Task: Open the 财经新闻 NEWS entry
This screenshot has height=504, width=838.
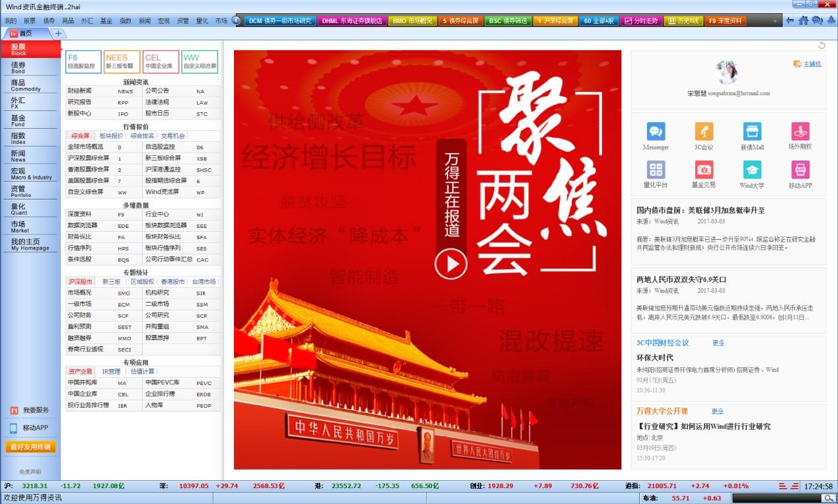Action: click(104, 91)
